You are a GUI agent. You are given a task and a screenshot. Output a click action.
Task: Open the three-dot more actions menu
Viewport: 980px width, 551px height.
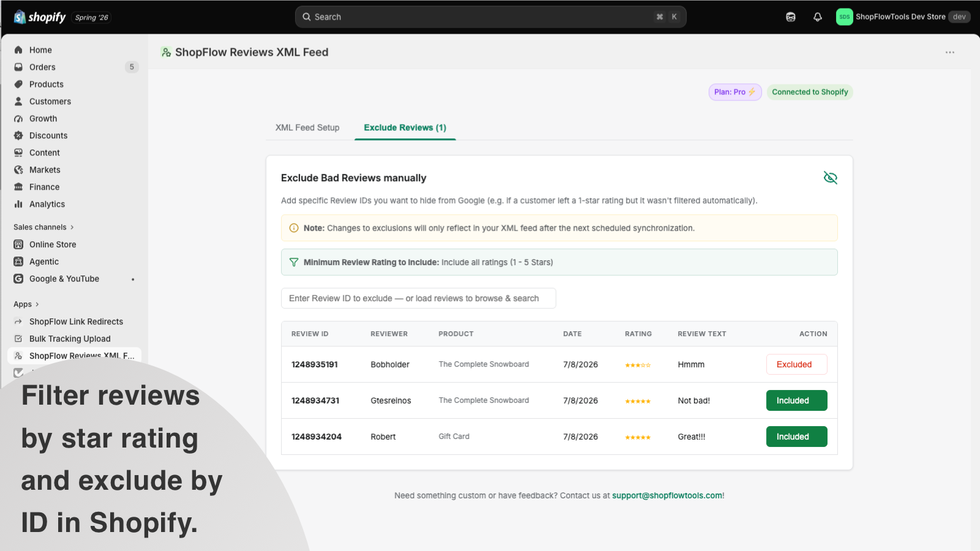[950, 53]
